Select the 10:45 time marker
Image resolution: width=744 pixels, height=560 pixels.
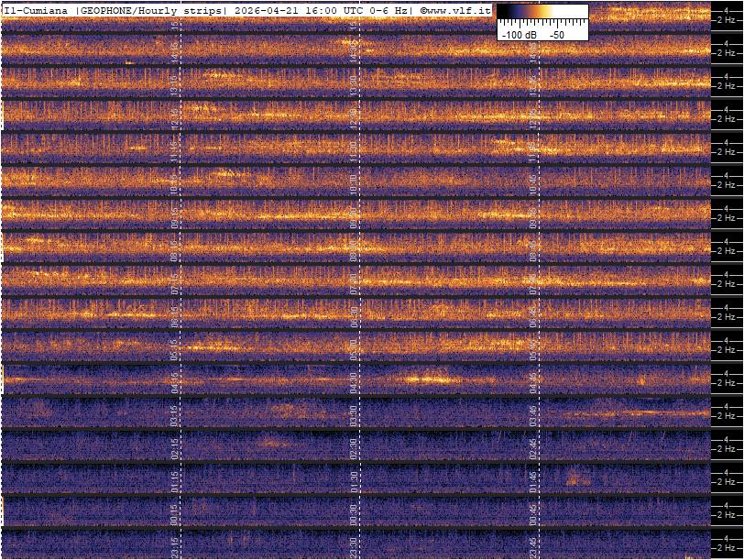point(533,183)
